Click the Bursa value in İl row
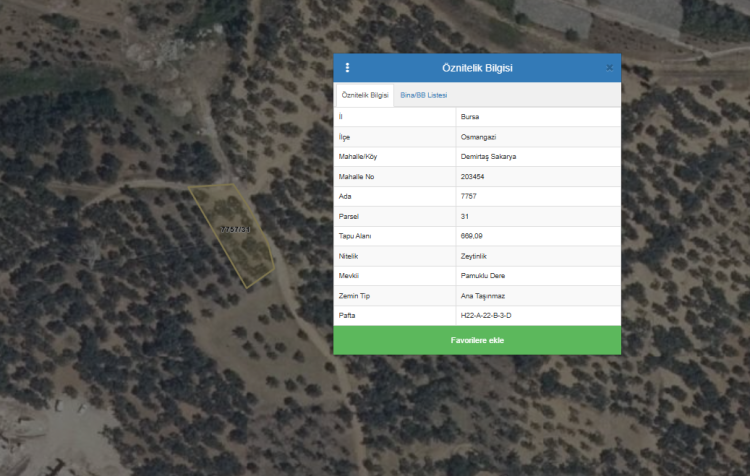Screen dimensions: 750x476 click(469, 117)
